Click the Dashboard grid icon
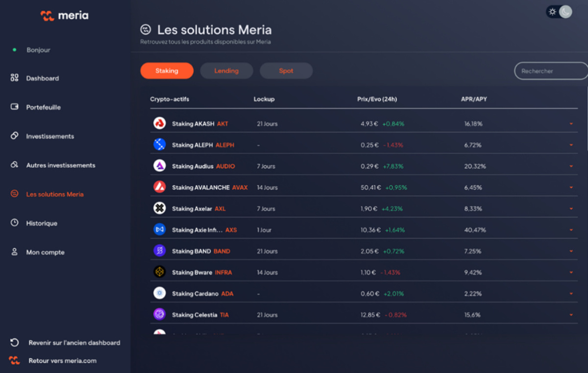Viewport: 588px width, 373px height. click(x=15, y=78)
